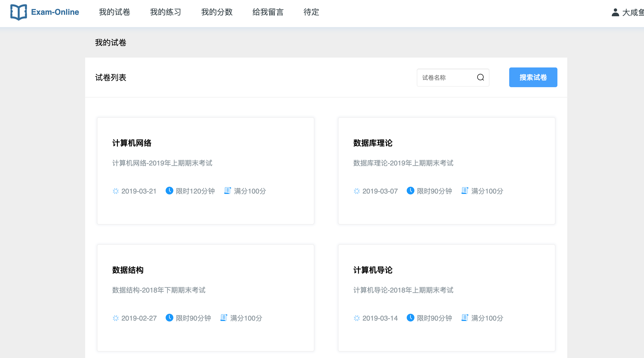Image resolution: width=644 pixels, height=358 pixels.
Task: Click the date 2019-03-07
Action: pyautogui.click(x=380, y=191)
